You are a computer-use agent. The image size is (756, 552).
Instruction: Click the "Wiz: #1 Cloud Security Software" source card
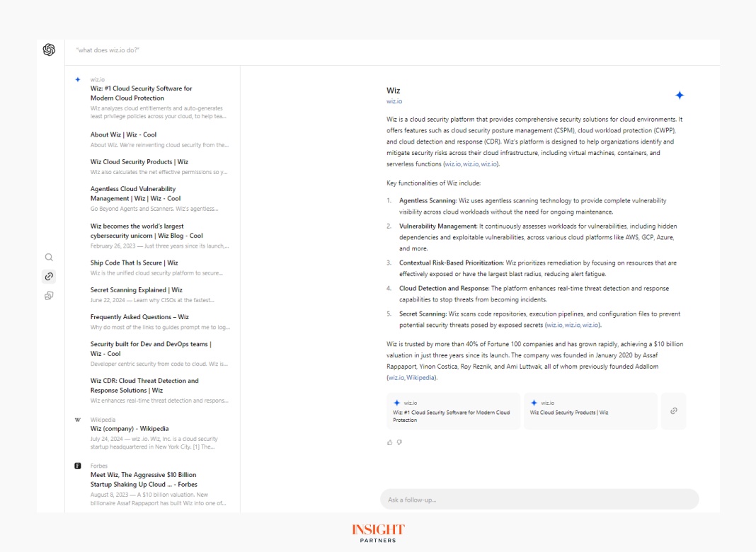[x=453, y=411]
